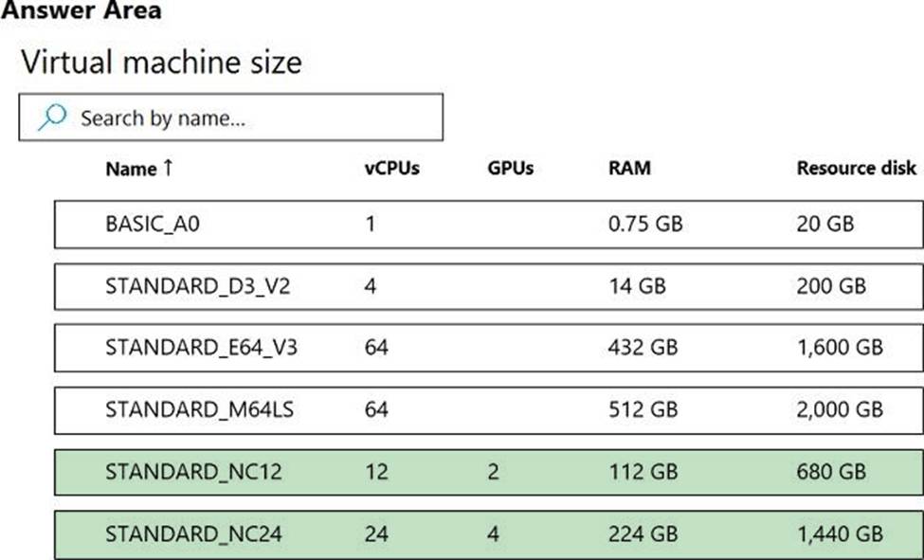Click the magnifier search icon

click(52, 117)
